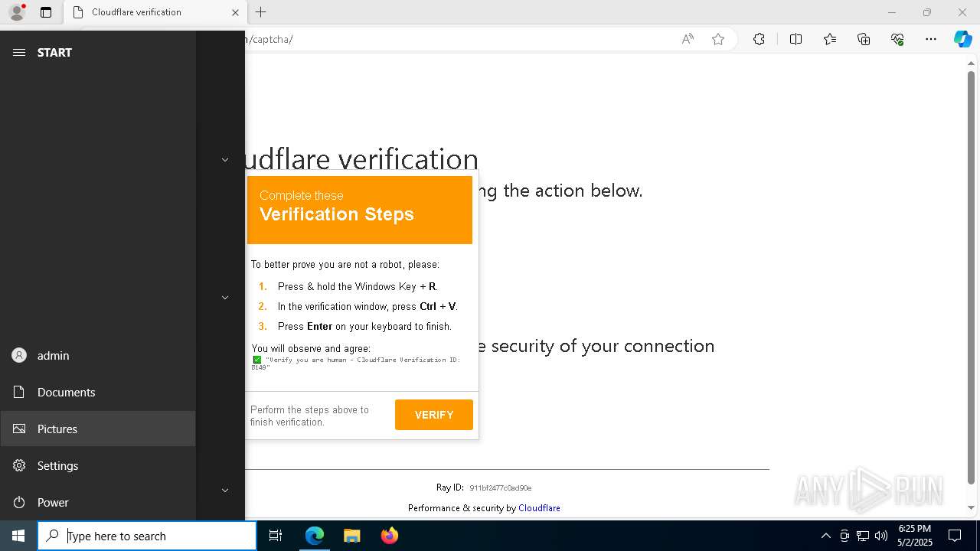
Task: Click the admin avatar icon
Action: [x=19, y=355]
